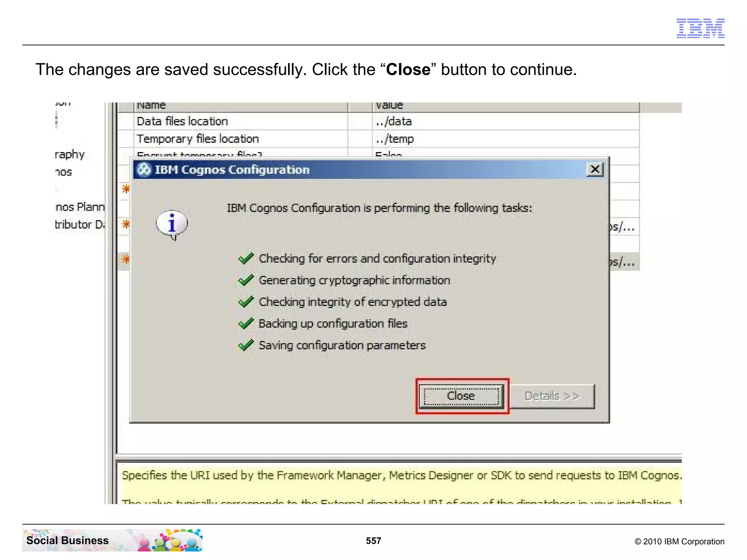The width and height of the screenshot is (747, 560).
Task: Click the checkmark beside Generating cryptographic information
Action: pyautogui.click(x=246, y=280)
